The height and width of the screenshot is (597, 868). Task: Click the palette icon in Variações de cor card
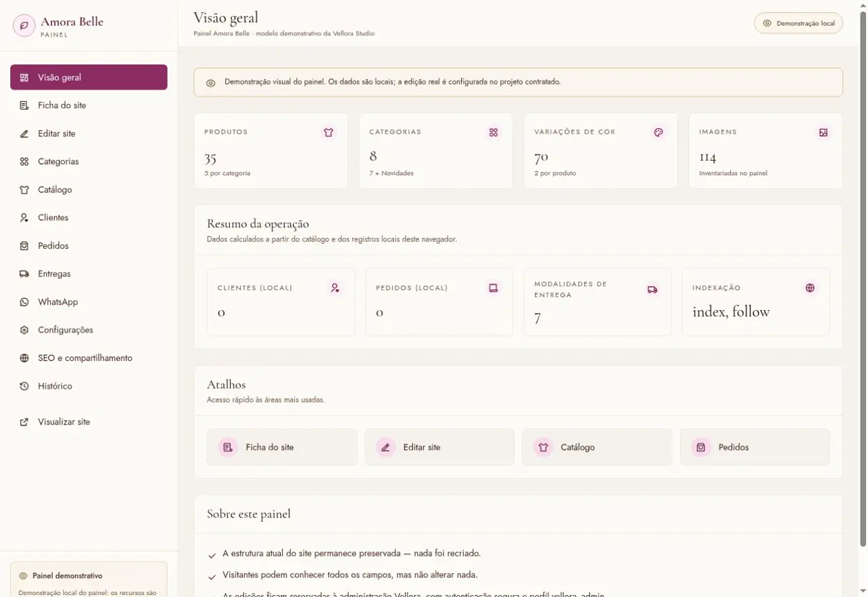pyautogui.click(x=658, y=133)
